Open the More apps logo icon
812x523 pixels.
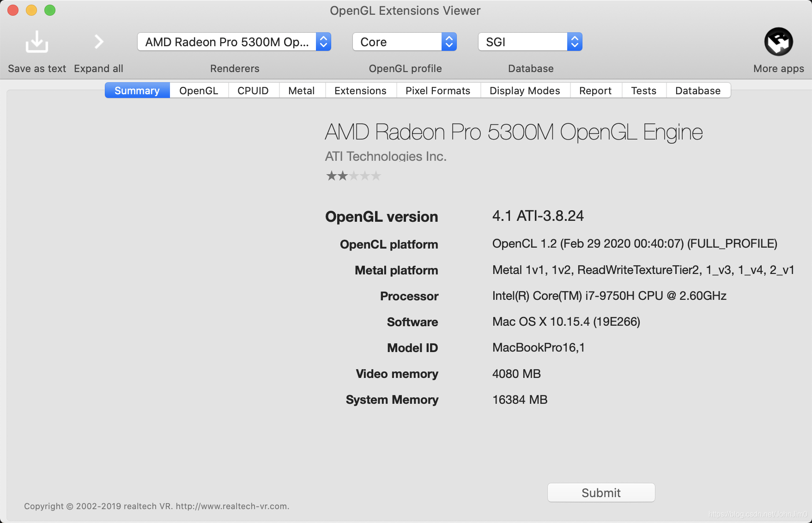tap(778, 42)
